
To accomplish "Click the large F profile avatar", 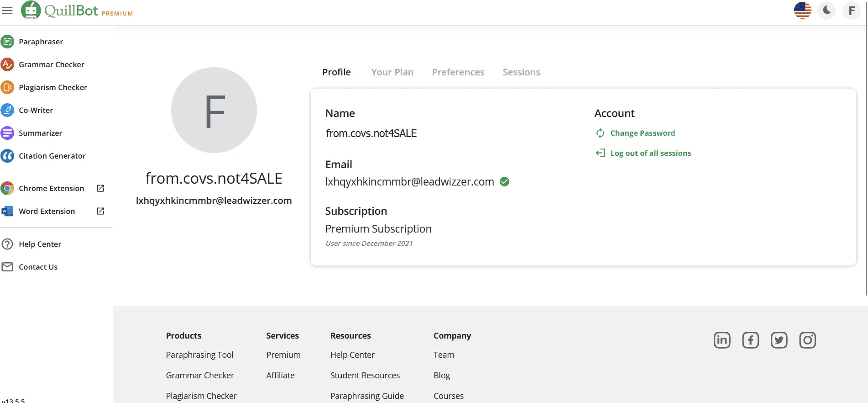I will tap(214, 110).
